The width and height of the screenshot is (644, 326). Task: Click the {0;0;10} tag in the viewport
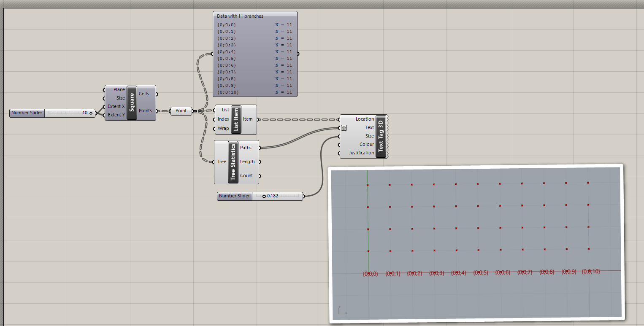(x=591, y=272)
